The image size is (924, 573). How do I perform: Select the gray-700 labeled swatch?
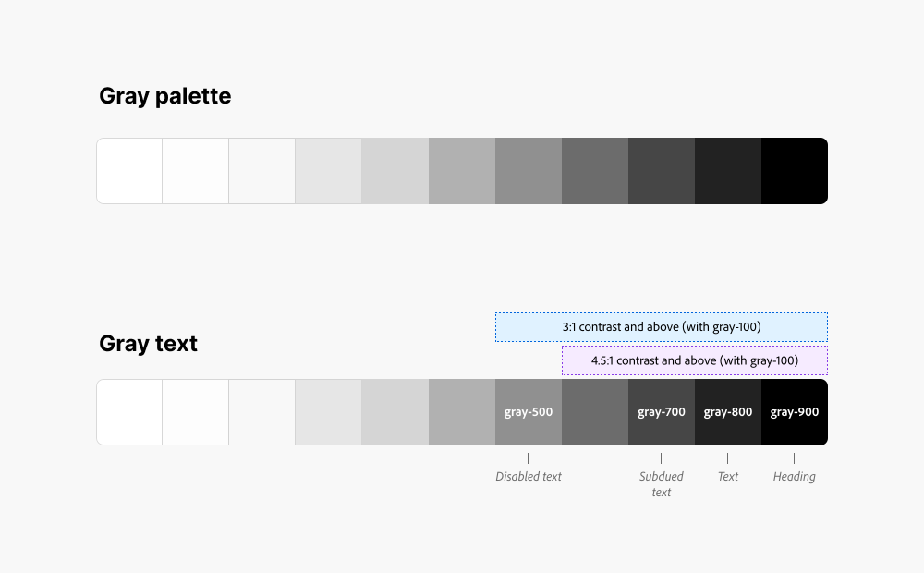[662, 412]
